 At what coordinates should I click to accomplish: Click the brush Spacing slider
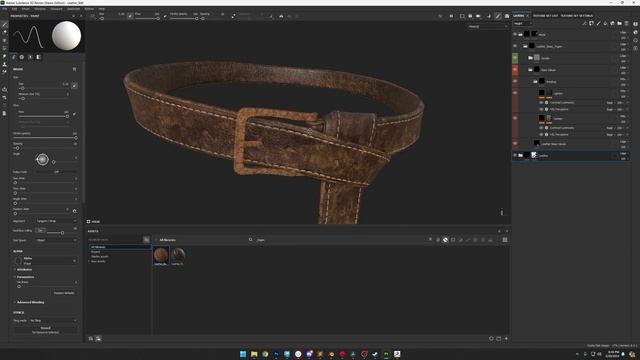coord(45,148)
